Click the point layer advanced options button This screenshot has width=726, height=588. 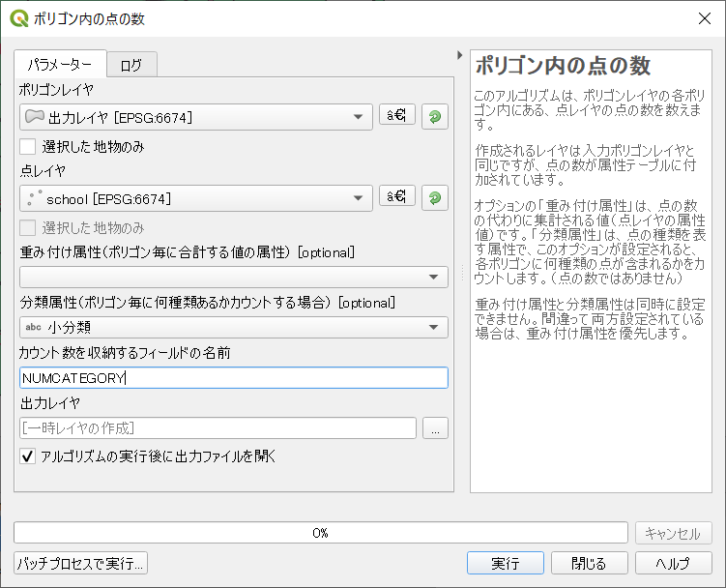(396, 196)
